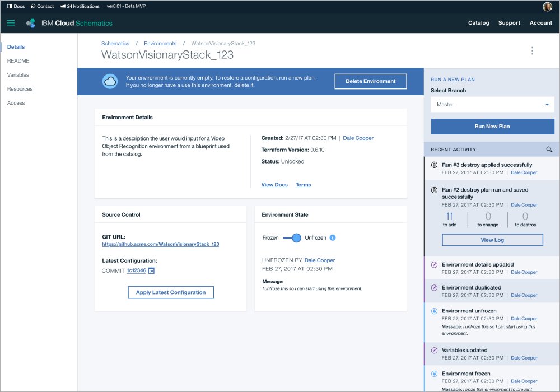Viewport: 560px width, 392px height.
Task: Click Environment frozen activity icon
Action: pos(435,374)
